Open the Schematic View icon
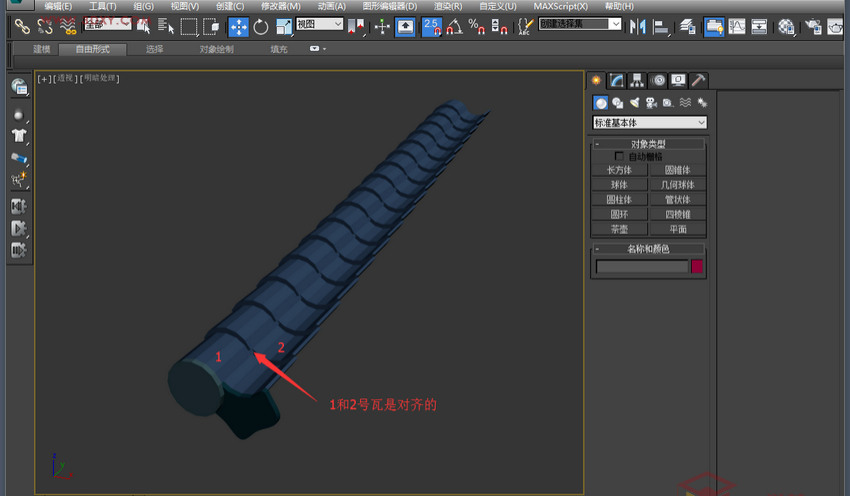 [759, 26]
